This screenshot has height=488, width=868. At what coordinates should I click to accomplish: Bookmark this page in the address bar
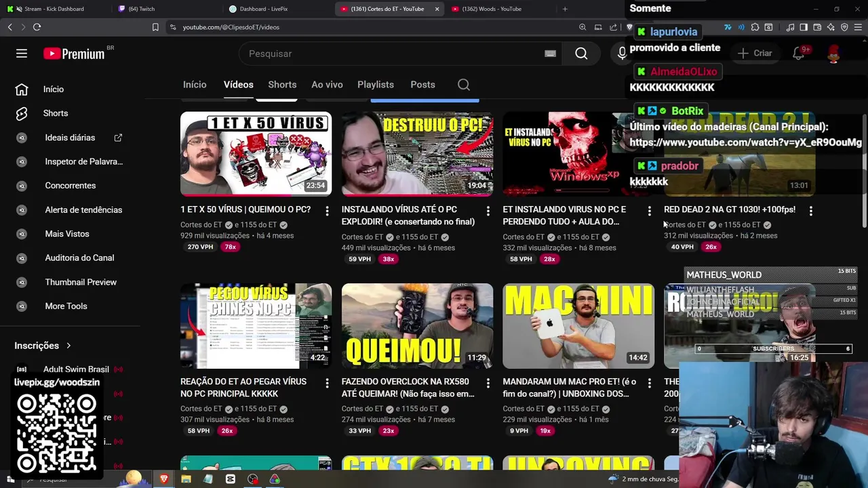click(x=155, y=27)
